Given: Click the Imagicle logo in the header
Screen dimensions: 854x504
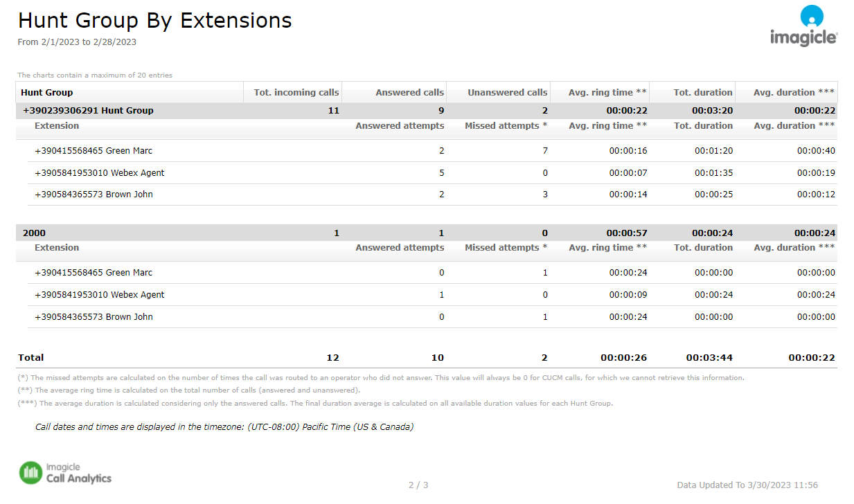Looking at the screenshot, I should click(x=803, y=26).
